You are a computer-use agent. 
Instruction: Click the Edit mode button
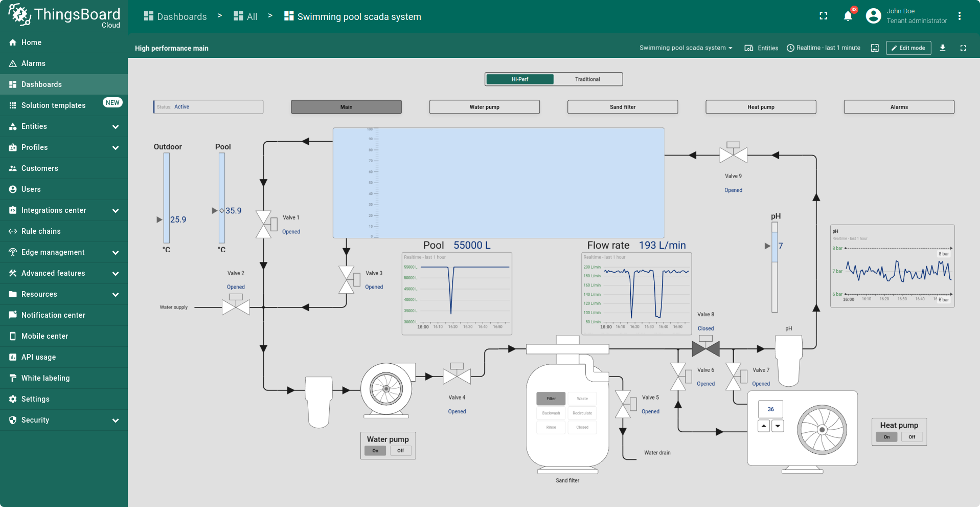(x=908, y=48)
